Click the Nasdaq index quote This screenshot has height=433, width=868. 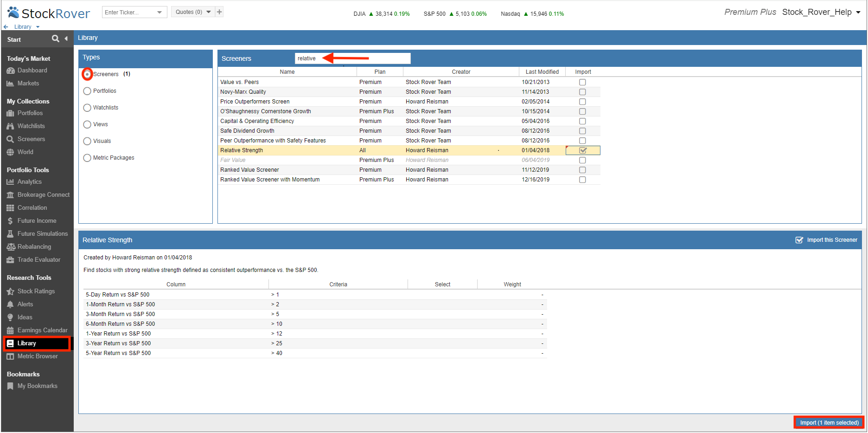(x=532, y=14)
